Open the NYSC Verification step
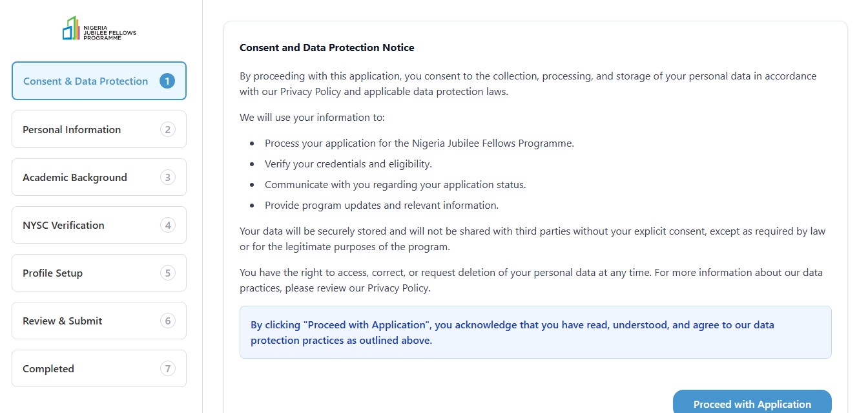868x413 pixels. [x=63, y=226]
